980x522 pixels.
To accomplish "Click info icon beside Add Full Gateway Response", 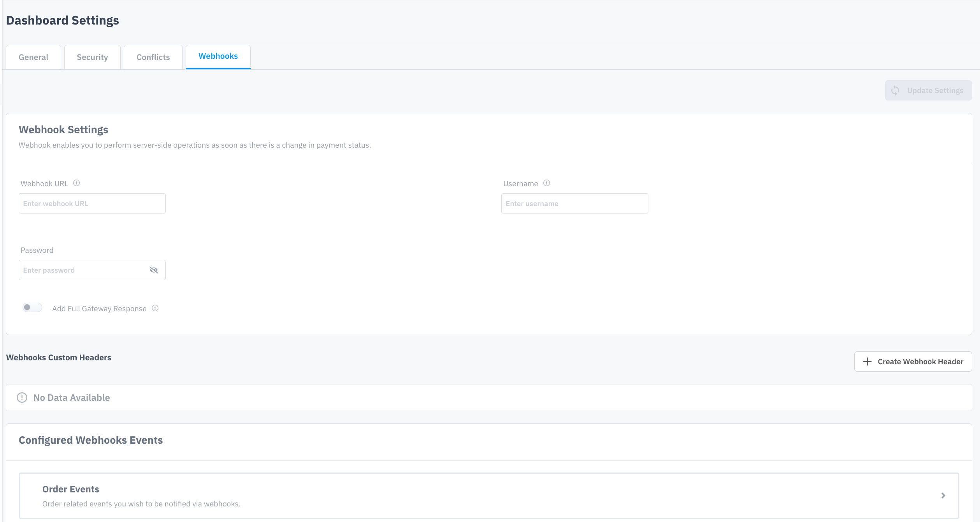I will (155, 308).
